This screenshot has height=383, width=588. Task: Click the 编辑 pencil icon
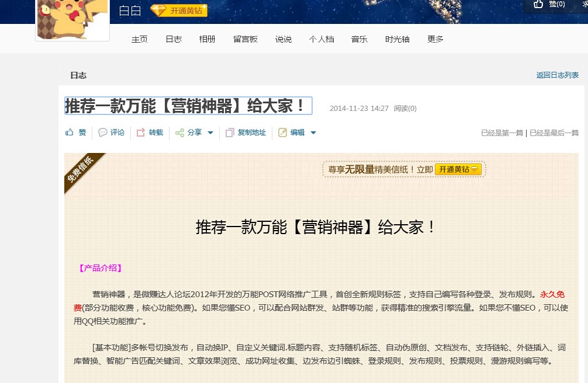(x=281, y=133)
